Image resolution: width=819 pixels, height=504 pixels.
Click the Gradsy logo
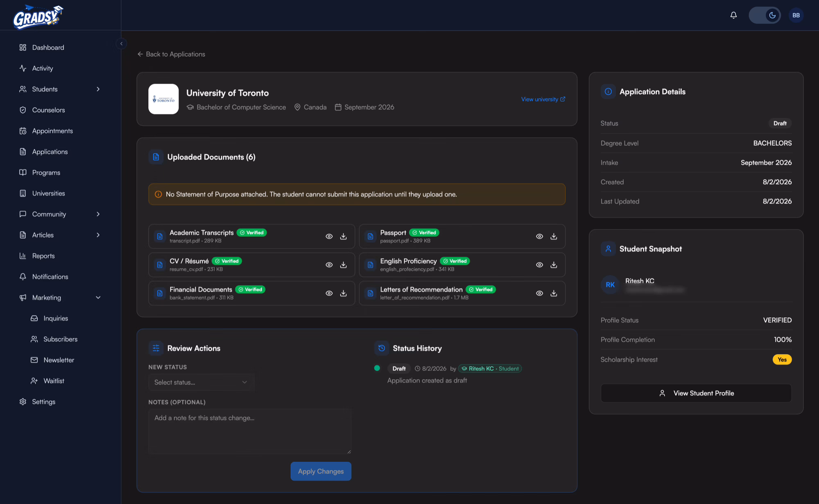coord(38,16)
